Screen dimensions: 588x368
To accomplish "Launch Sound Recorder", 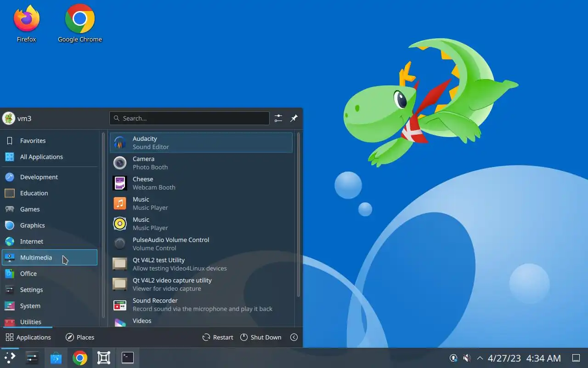I will tap(201, 305).
